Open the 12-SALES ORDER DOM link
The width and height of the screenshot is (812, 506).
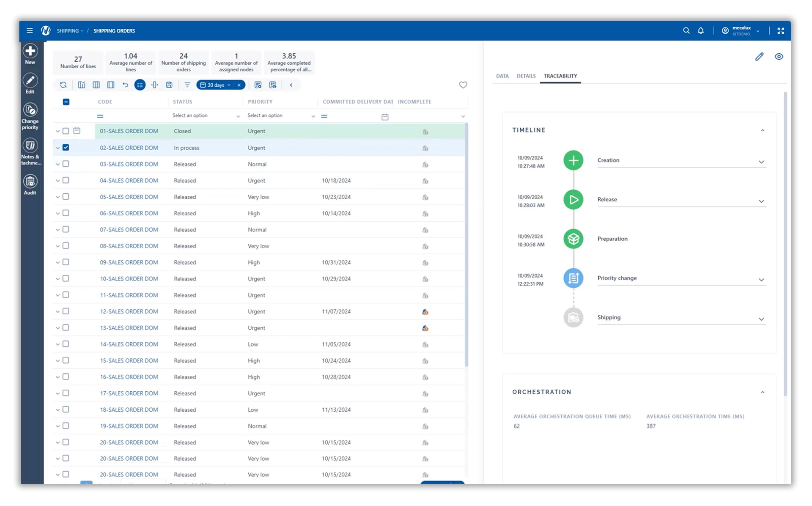(129, 311)
